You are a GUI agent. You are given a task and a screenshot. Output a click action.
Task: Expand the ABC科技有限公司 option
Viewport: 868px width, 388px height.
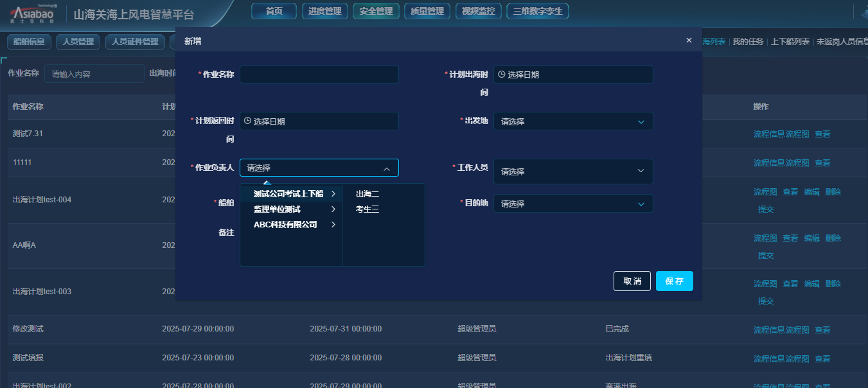coord(291,224)
